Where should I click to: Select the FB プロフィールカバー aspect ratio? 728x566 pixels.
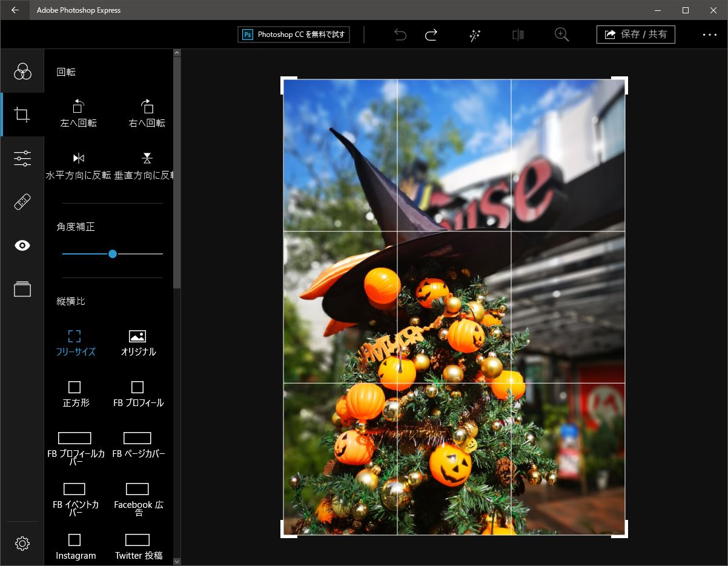[x=75, y=448]
